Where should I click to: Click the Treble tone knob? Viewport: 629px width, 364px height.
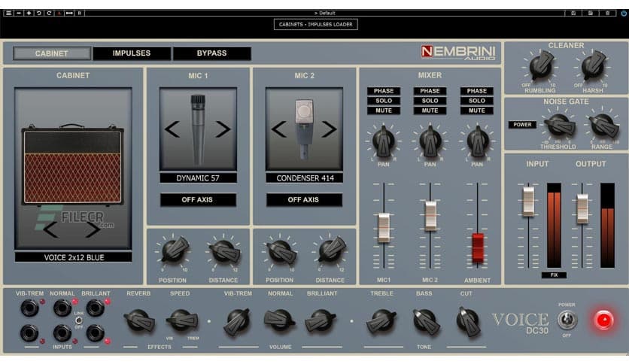(380, 321)
